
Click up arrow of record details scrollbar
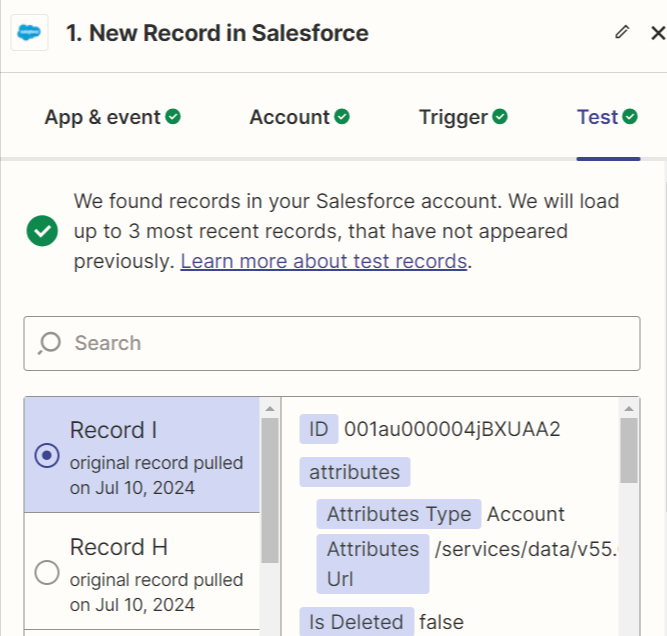click(x=629, y=408)
